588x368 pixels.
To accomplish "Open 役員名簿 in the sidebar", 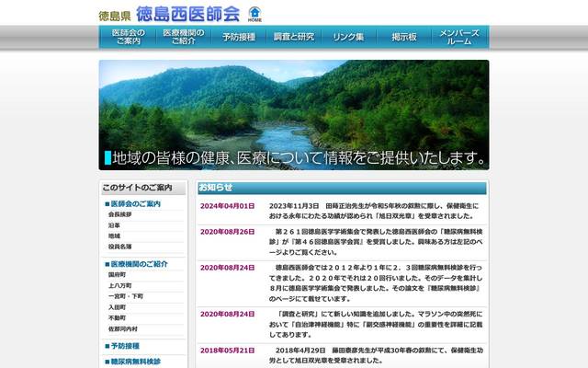I will tap(120, 247).
